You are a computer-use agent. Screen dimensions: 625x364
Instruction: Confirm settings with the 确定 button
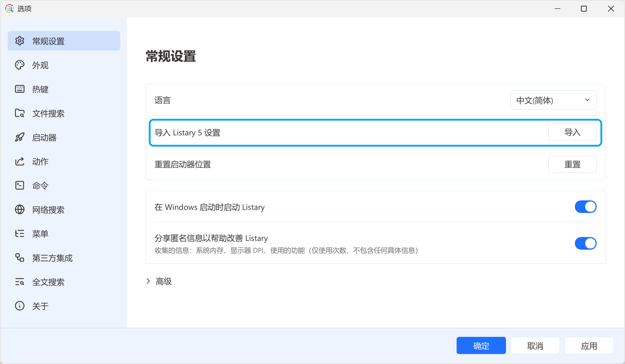click(481, 346)
